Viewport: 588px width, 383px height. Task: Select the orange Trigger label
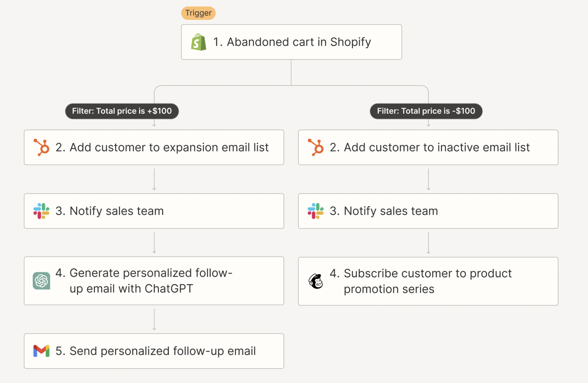(198, 13)
